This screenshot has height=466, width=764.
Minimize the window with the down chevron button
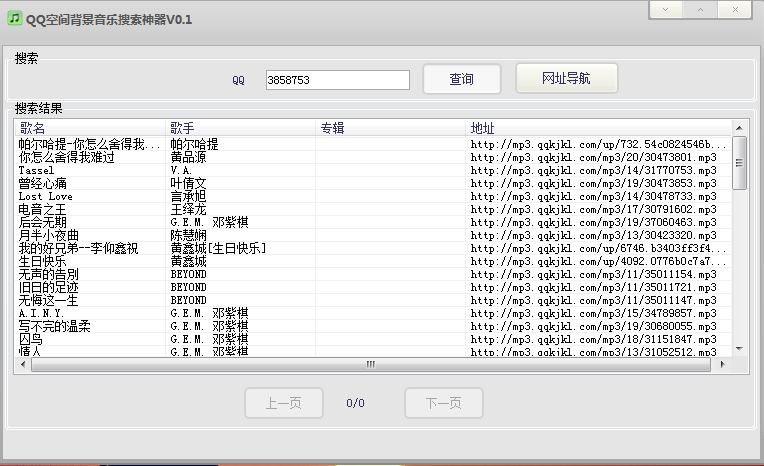(665, 9)
